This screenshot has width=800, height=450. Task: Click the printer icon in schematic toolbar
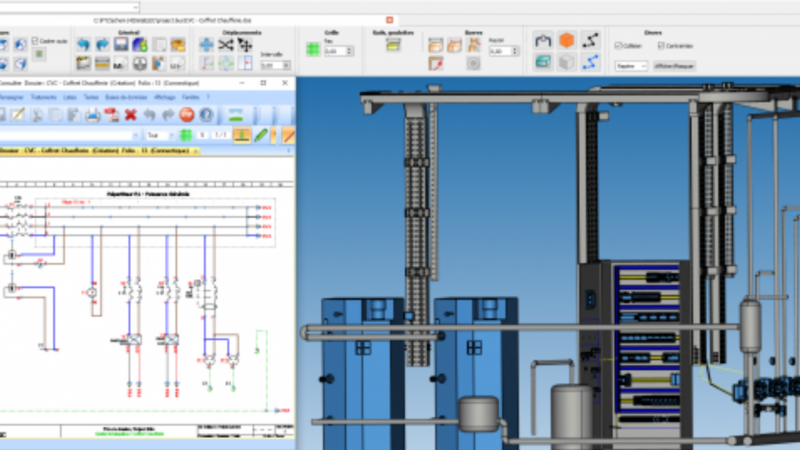pos(93,115)
